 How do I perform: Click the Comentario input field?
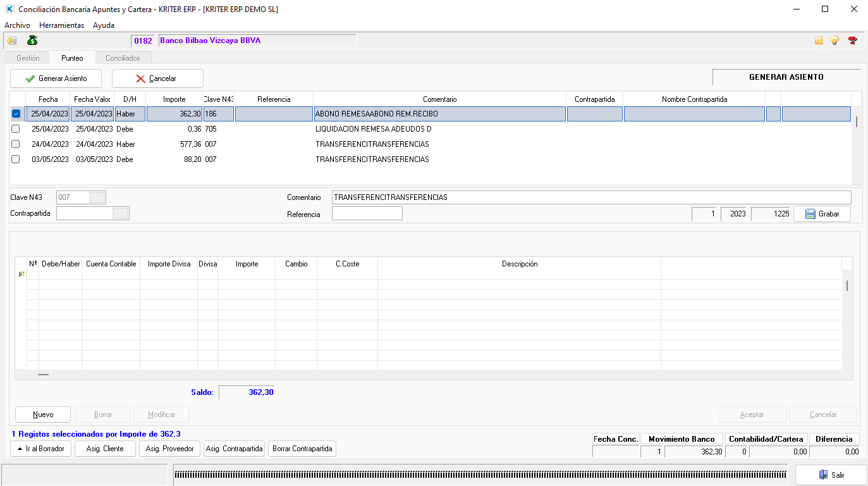pos(591,197)
